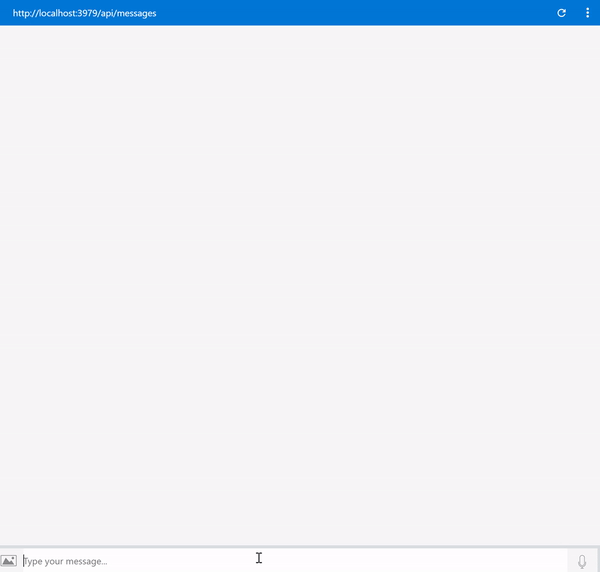Activate the microphone voice input icon
The height and width of the screenshot is (572, 600).
pyautogui.click(x=582, y=561)
